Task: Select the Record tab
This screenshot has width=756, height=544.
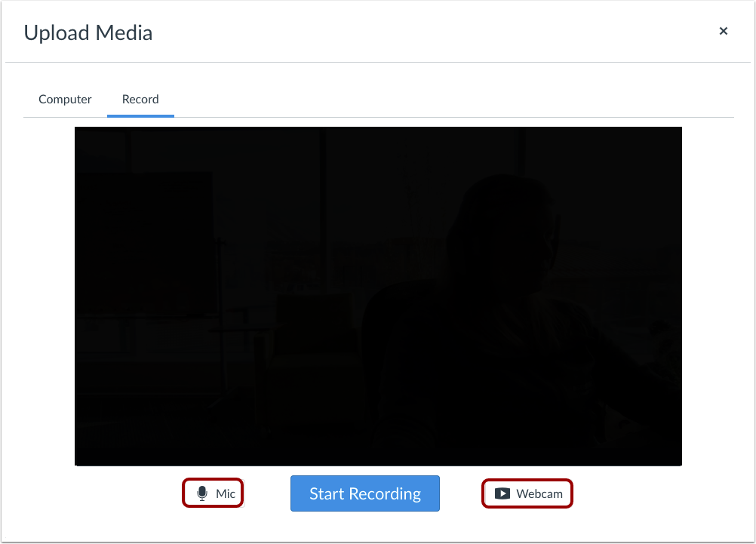Action: tap(140, 99)
